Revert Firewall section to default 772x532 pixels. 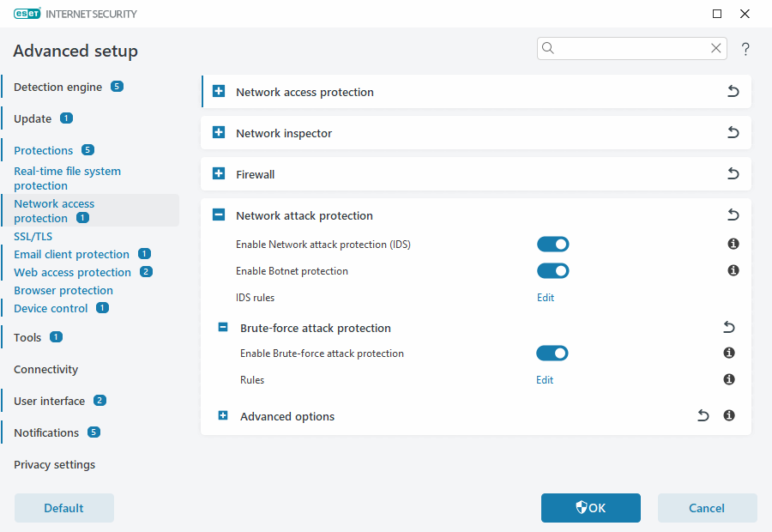[733, 173]
